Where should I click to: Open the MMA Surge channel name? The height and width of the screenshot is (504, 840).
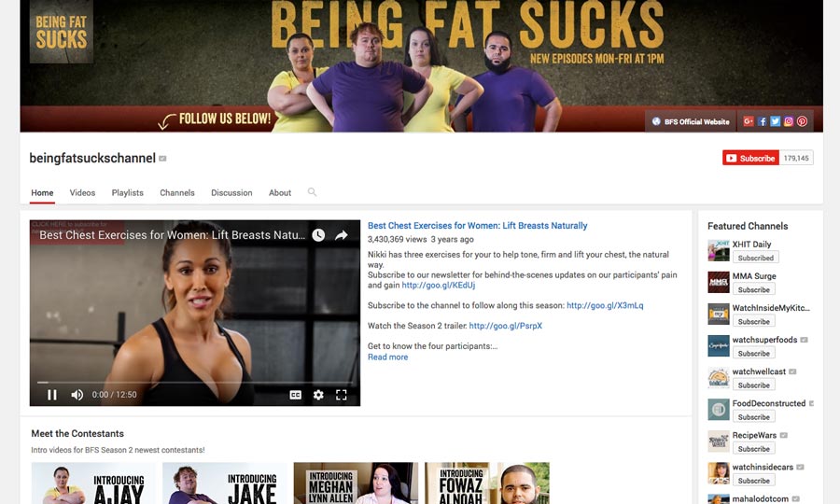coord(754,276)
